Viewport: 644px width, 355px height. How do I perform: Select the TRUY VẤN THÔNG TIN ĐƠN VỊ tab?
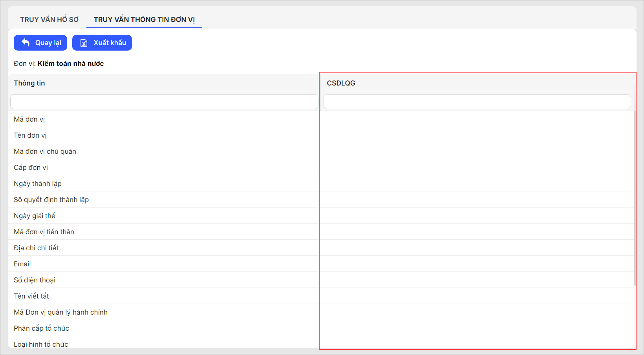click(144, 20)
